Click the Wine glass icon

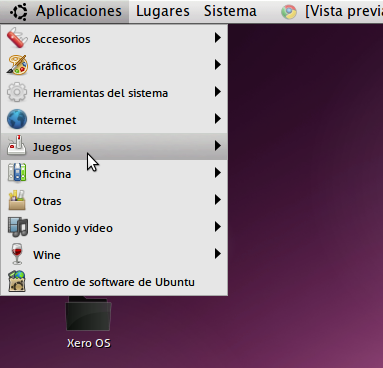click(17, 254)
